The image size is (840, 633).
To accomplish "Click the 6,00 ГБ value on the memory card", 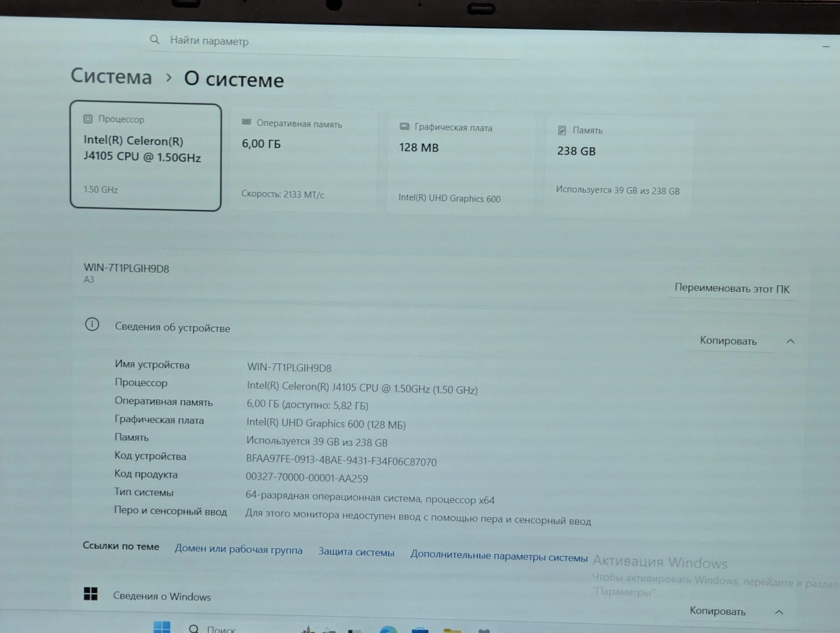I will (x=261, y=144).
